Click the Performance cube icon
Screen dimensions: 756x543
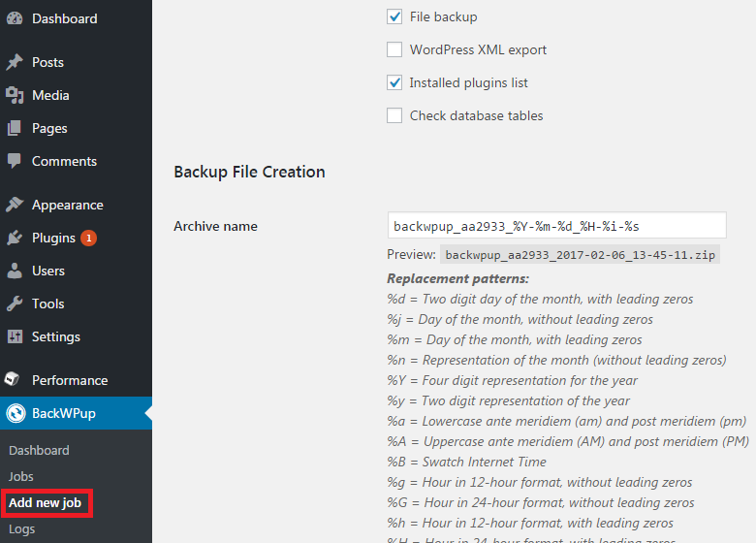(12, 379)
